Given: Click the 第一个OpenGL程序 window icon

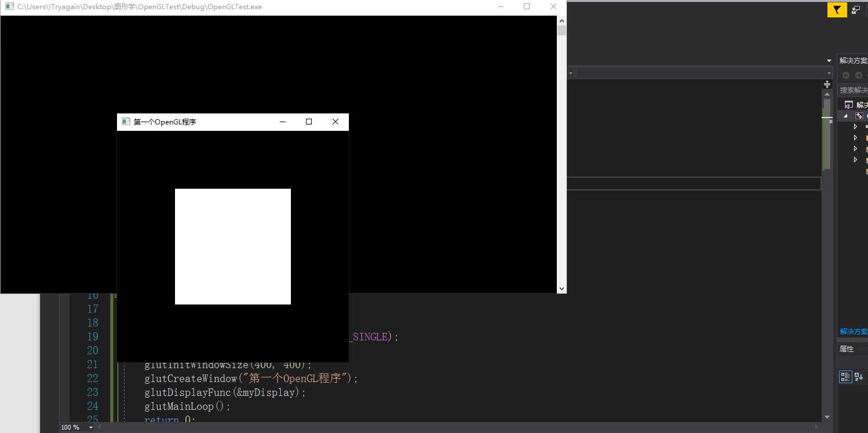Looking at the screenshot, I should [x=126, y=122].
